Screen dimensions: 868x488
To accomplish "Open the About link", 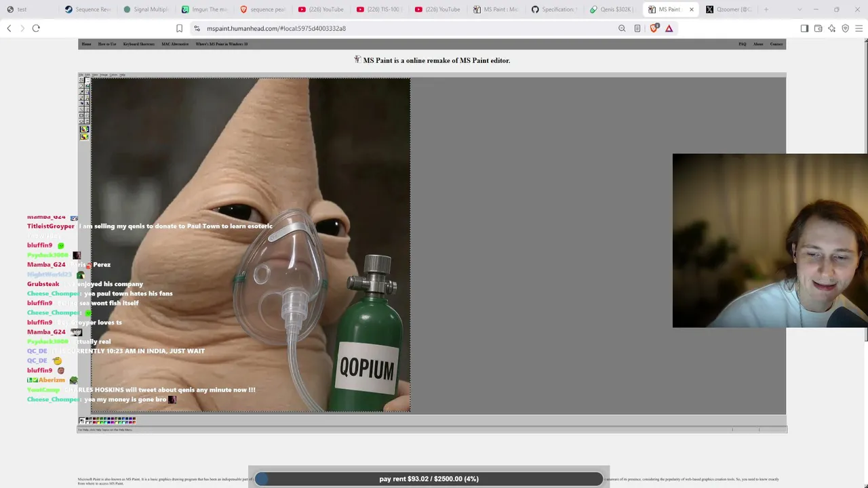I will (758, 44).
